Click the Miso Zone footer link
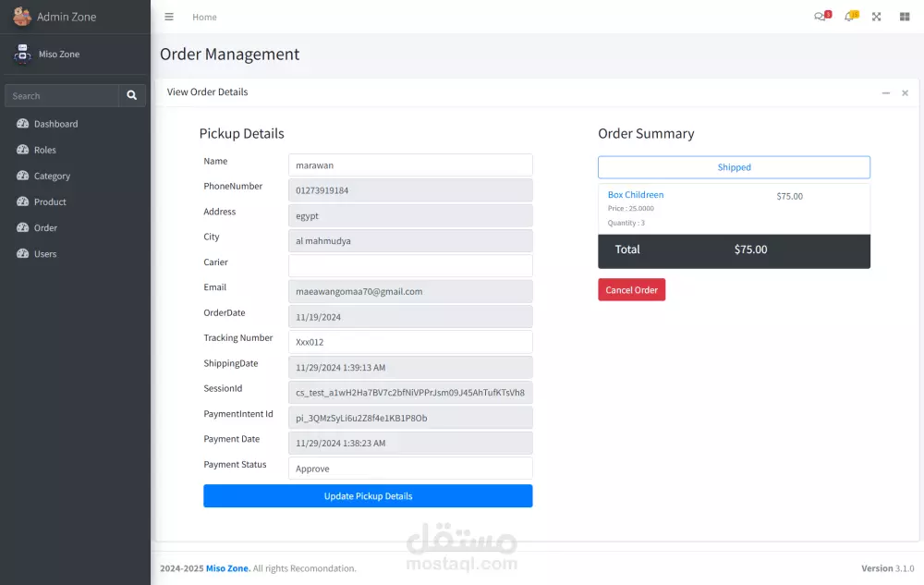Image resolution: width=924 pixels, height=585 pixels. (x=228, y=568)
